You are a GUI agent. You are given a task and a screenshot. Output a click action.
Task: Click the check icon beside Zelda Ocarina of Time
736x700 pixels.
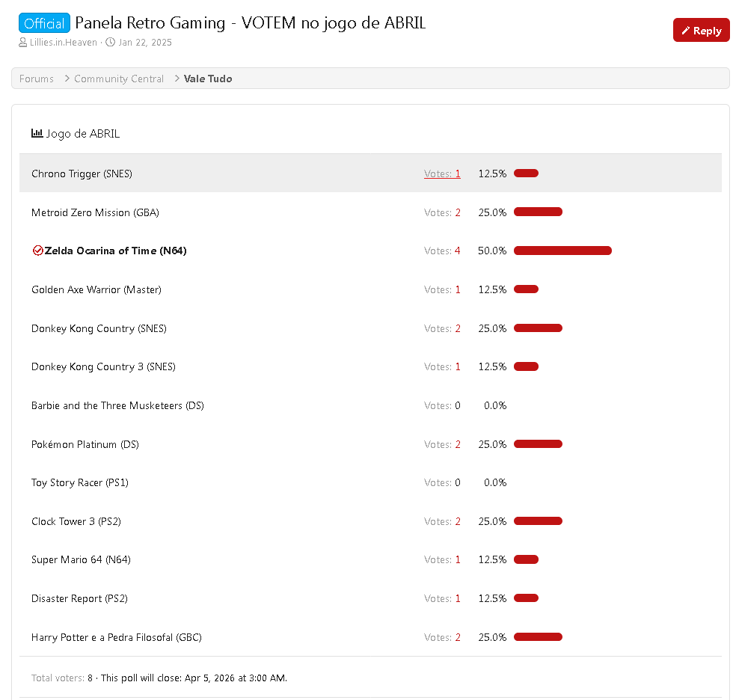pos(37,251)
